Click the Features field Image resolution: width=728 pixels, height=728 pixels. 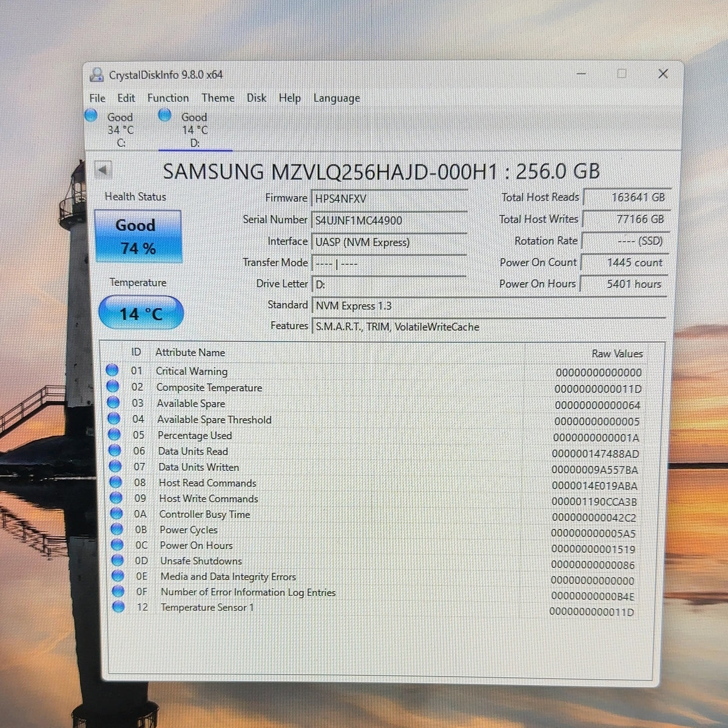(x=489, y=327)
